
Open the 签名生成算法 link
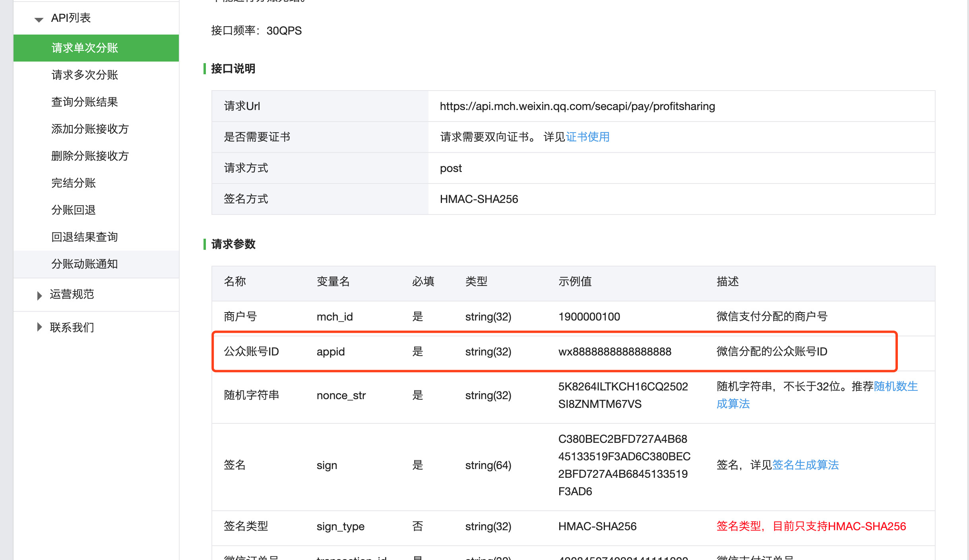(x=805, y=465)
